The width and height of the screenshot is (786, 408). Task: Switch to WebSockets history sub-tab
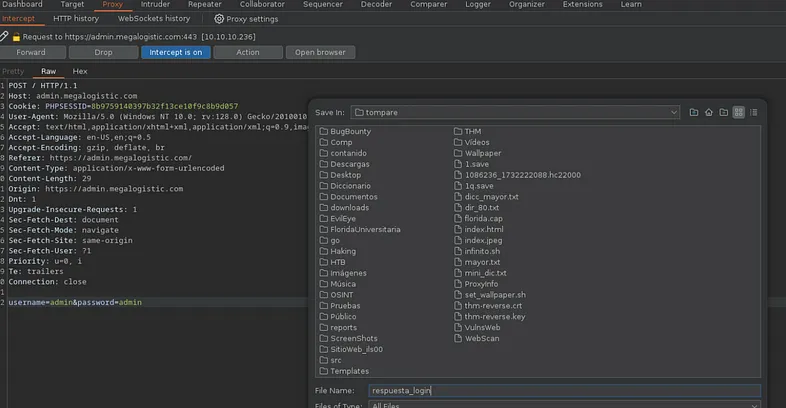coord(154,19)
